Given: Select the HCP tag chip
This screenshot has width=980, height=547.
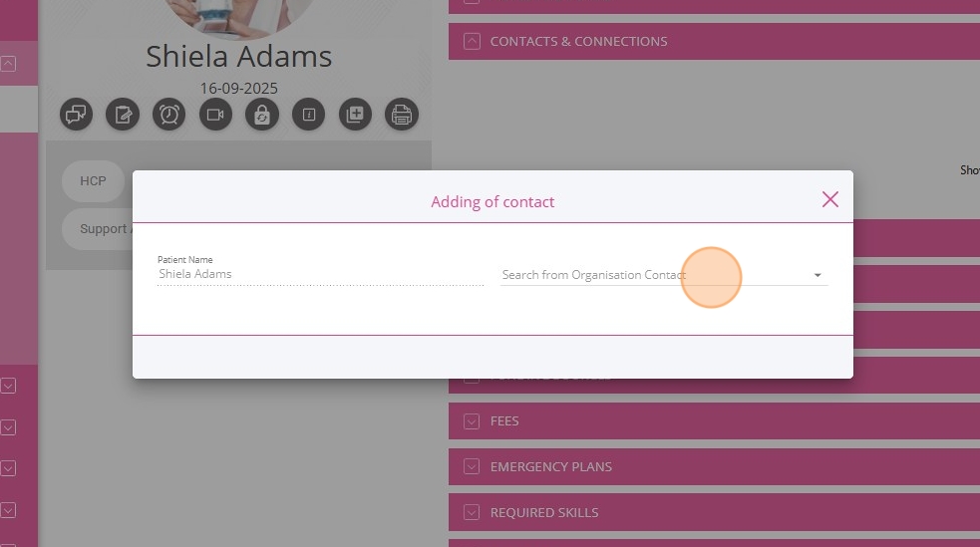Looking at the screenshot, I should pos(93,181).
